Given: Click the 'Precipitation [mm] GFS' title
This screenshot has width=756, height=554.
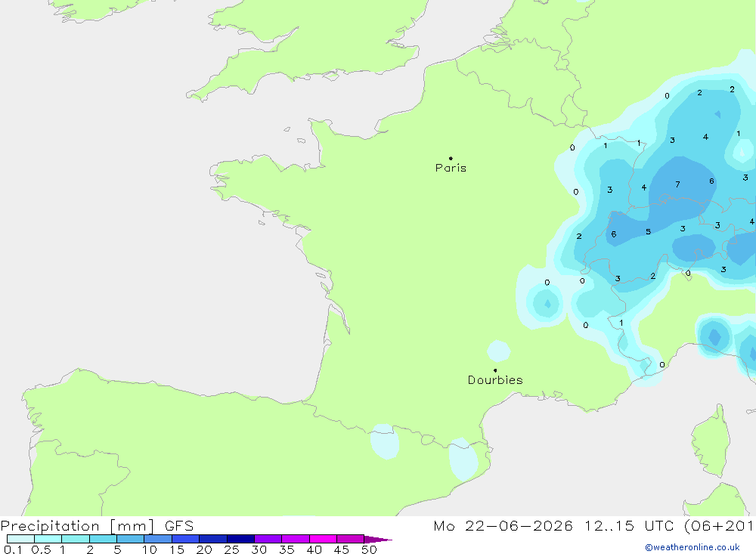Looking at the screenshot, I should [97, 525].
